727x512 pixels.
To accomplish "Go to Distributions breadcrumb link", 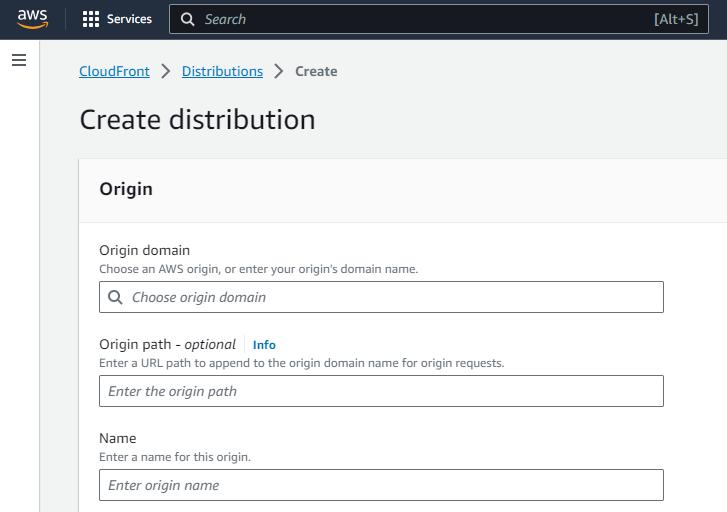I will click(x=222, y=71).
